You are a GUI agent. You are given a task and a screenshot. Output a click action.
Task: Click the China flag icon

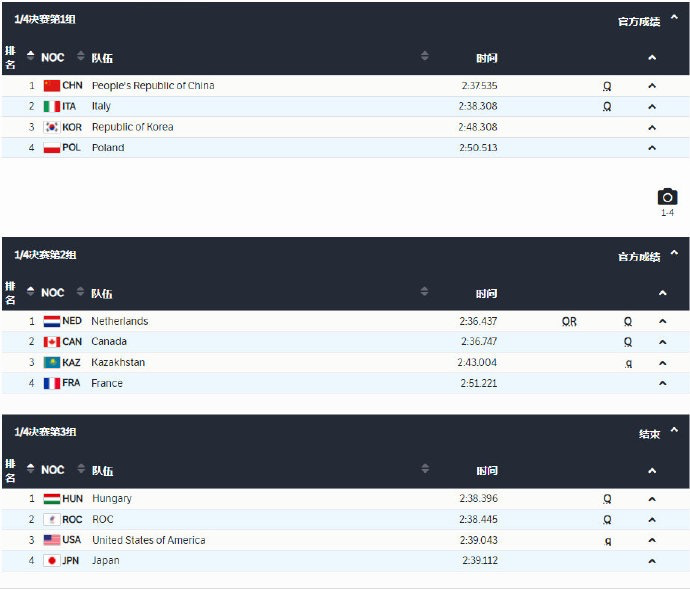pos(52,86)
